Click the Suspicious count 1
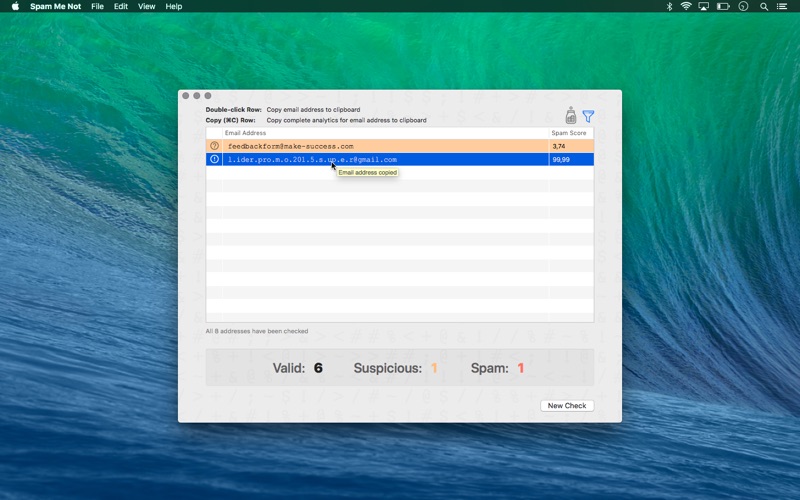The height and width of the screenshot is (500, 800). click(x=434, y=368)
